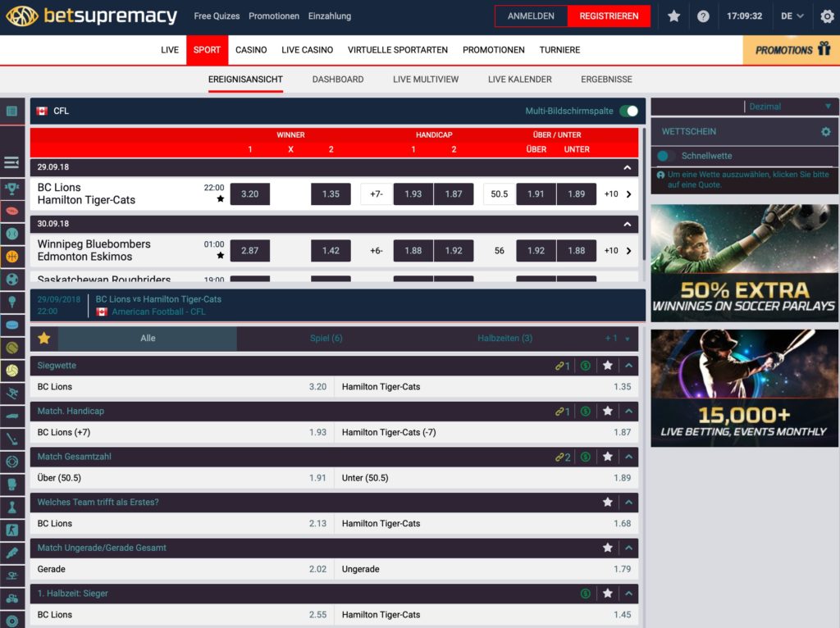Show favorite markets star tab beside Alle

(x=44, y=339)
